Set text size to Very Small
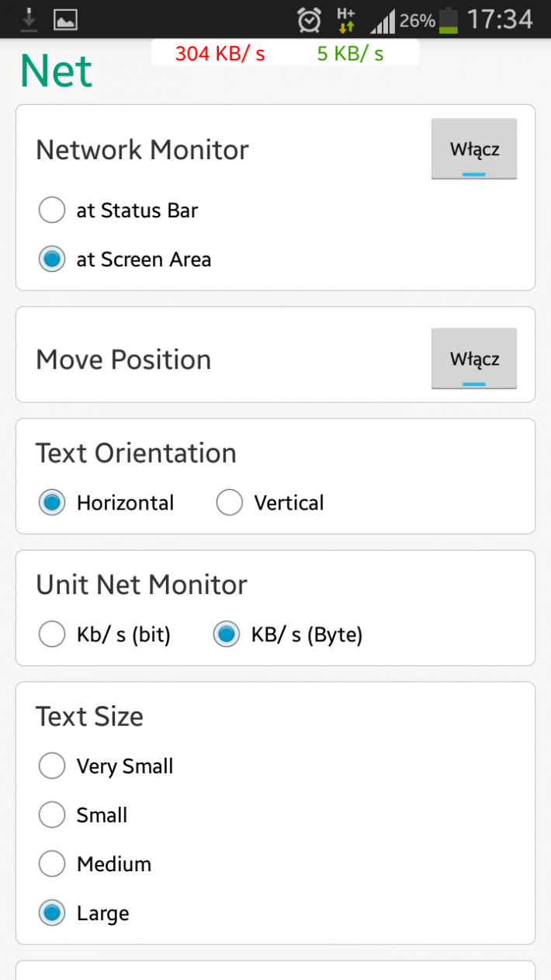This screenshot has height=980, width=551. (106, 766)
